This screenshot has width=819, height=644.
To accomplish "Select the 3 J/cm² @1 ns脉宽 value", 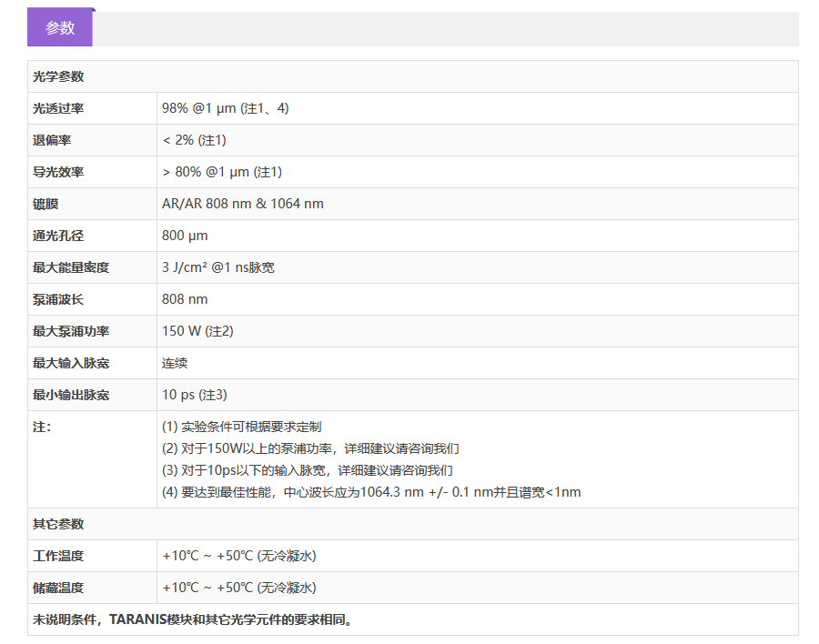I will point(217,267).
